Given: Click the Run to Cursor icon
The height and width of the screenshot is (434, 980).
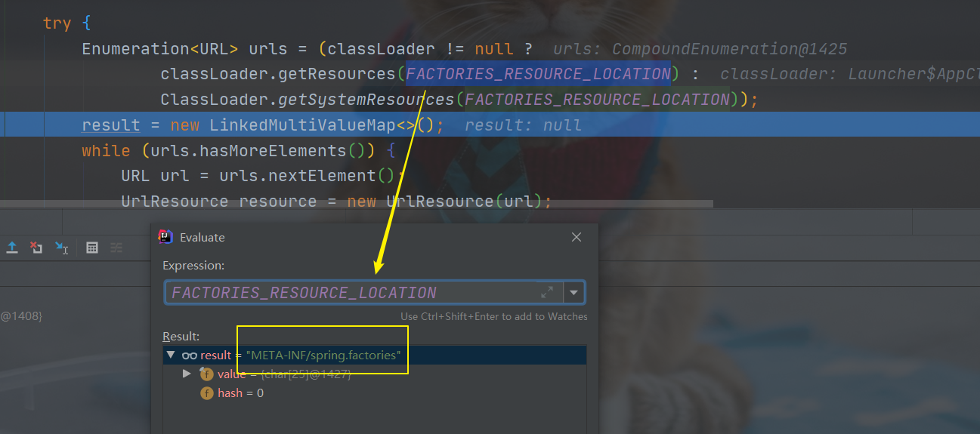Looking at the screenshot, I should coord(61,247).
